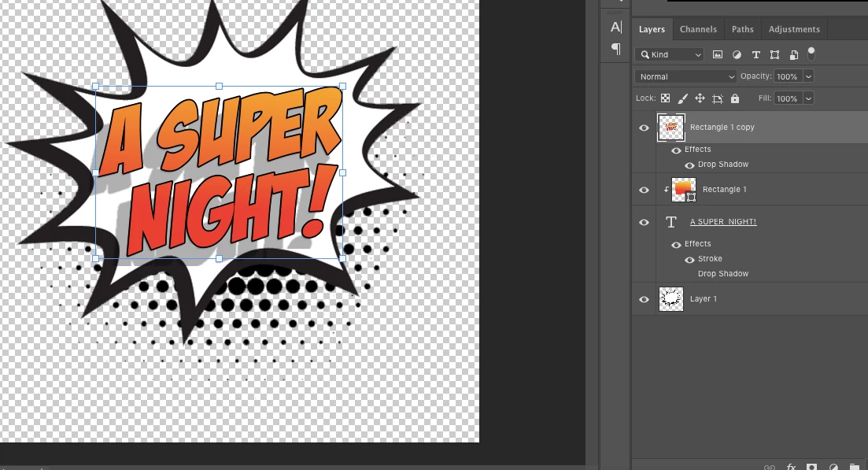This screenshot has height=470, width=868.
Task: Click the link layers icon
Action: pos(770,467)
